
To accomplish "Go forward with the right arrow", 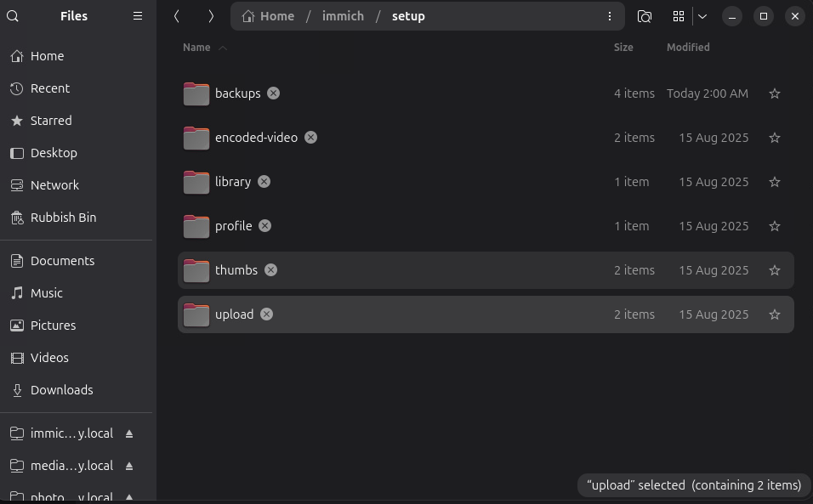I will coord(211,16).
